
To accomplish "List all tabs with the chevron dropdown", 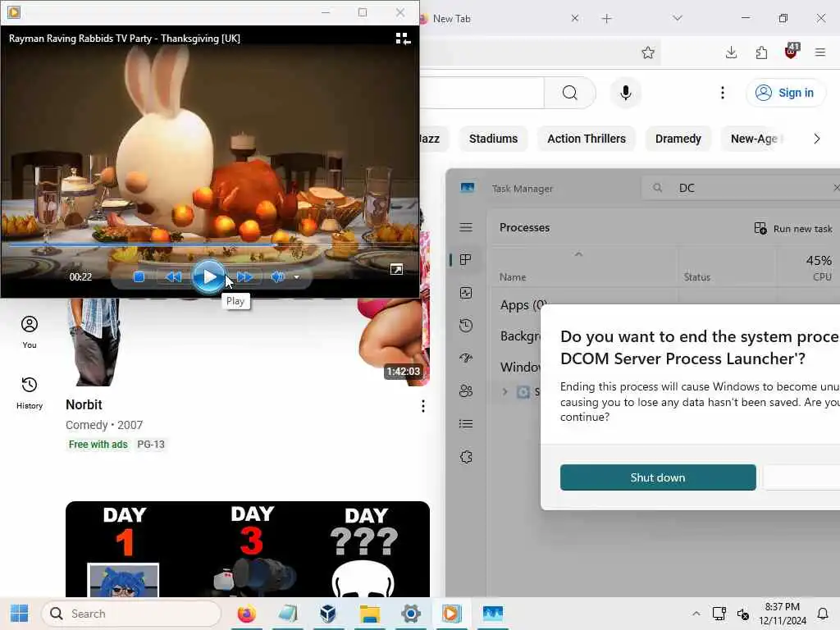I will 677,19.
